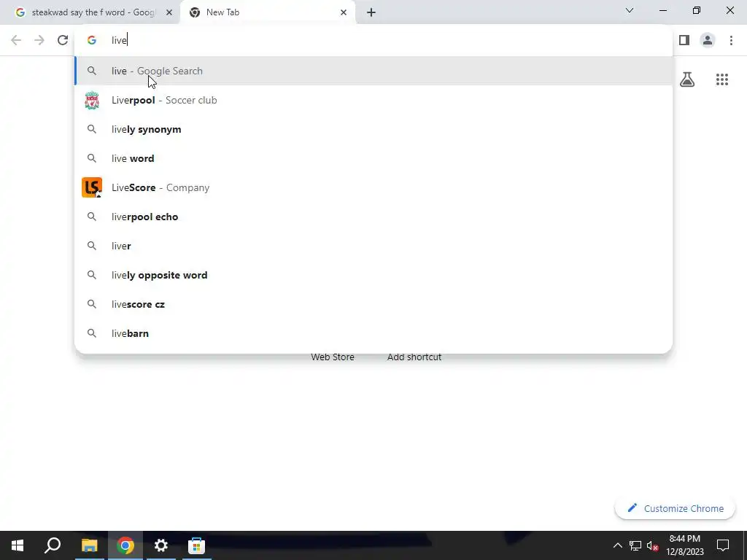Open the profile avatar icon
The image size is (747, 560).
(708, 40)
